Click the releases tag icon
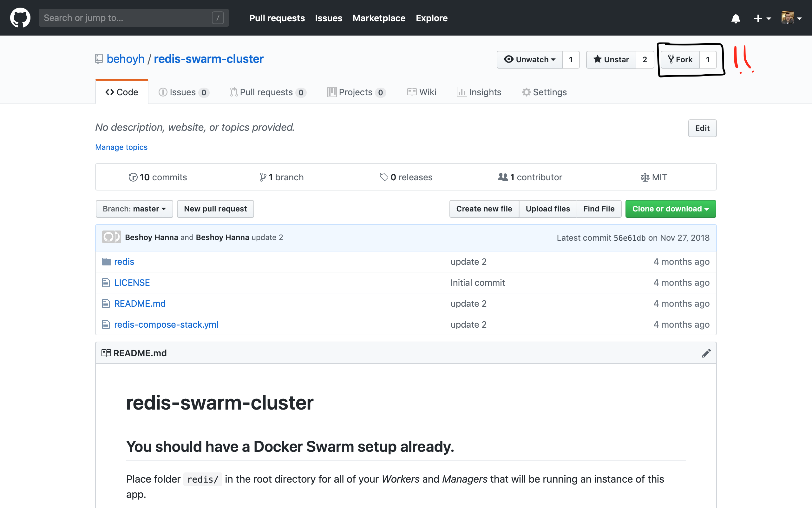This screenshot has height=508, width=812. 383,177
